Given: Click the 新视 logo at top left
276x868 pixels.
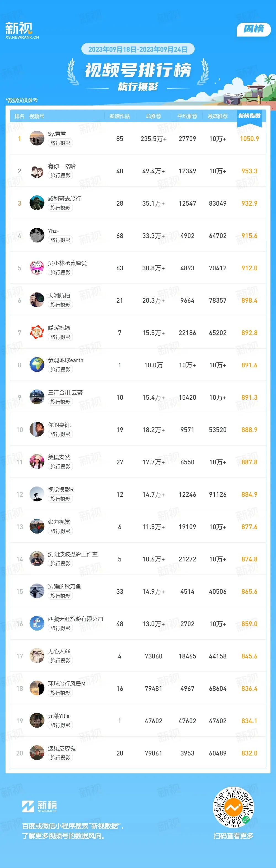Looking at the screenshot, I should 22,30.
